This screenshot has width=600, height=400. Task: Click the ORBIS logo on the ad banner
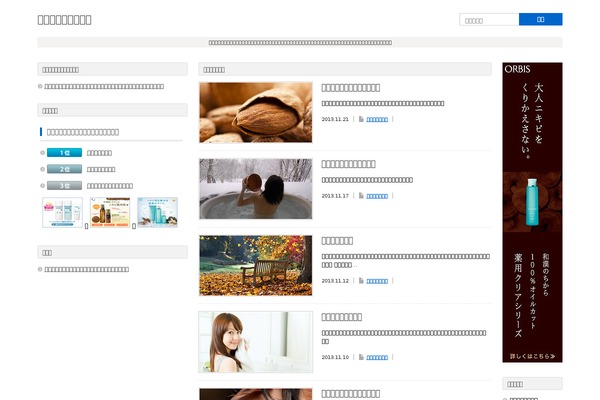pyautogui.click(x=517, y=69)
